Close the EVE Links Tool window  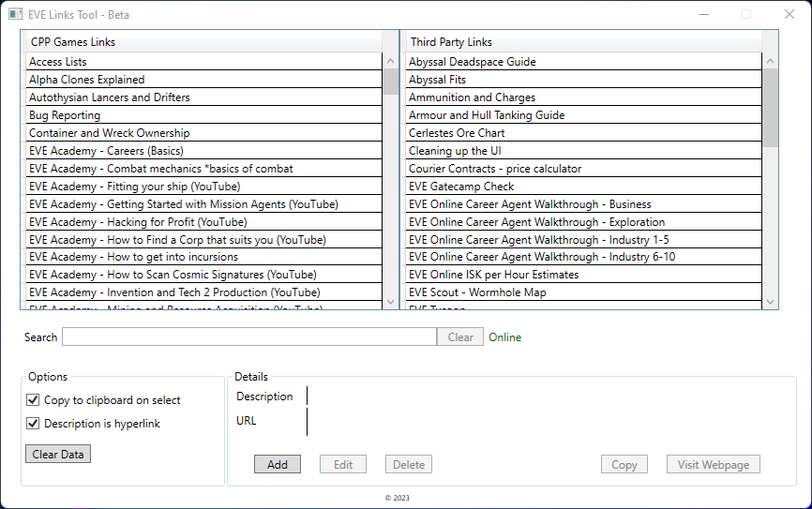click(789, 14)
